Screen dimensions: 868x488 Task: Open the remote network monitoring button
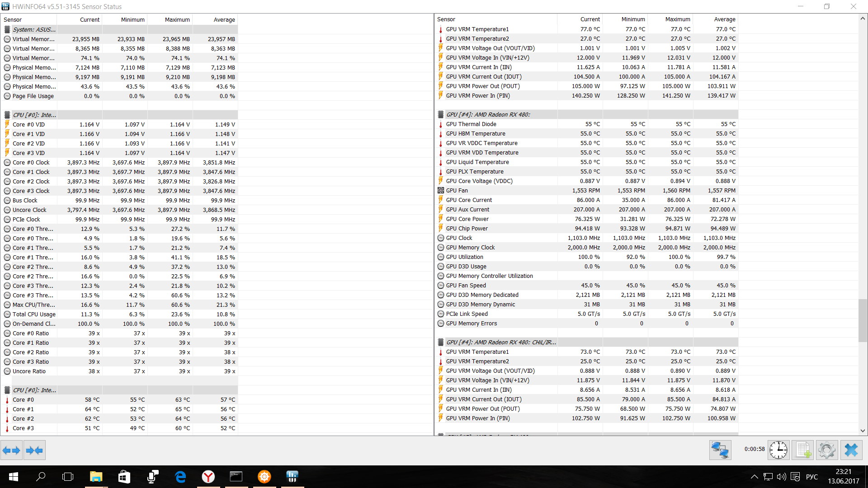coord(720,450)
